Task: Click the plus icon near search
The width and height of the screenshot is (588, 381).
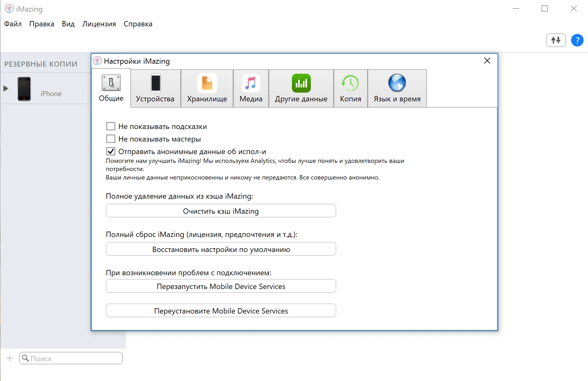Action: click(x=10, y=358)
